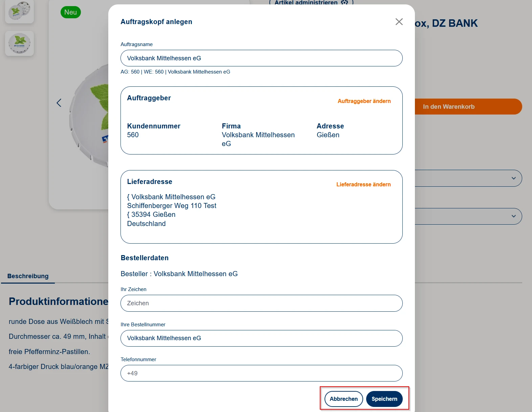The width and height of the screenshot is (532, 412).
Task: Click the previous image arrow
Action: tap(59, 103)
